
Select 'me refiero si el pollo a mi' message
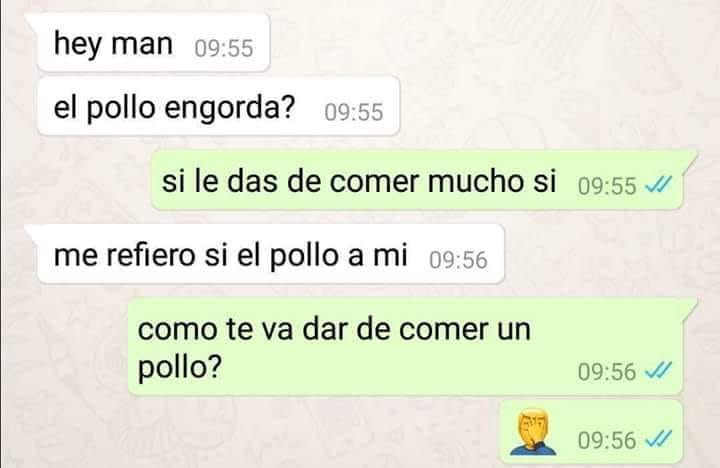click(x=270, y=254)
